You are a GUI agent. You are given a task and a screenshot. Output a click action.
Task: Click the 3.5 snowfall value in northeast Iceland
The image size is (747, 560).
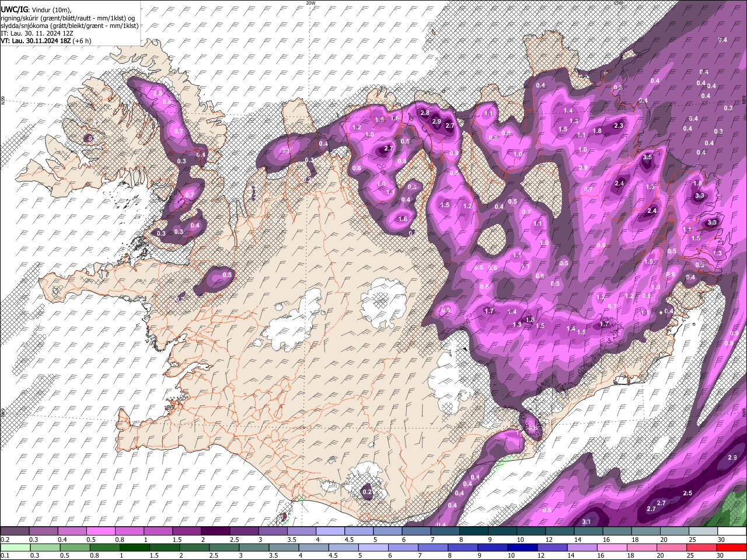pos(647,157)
